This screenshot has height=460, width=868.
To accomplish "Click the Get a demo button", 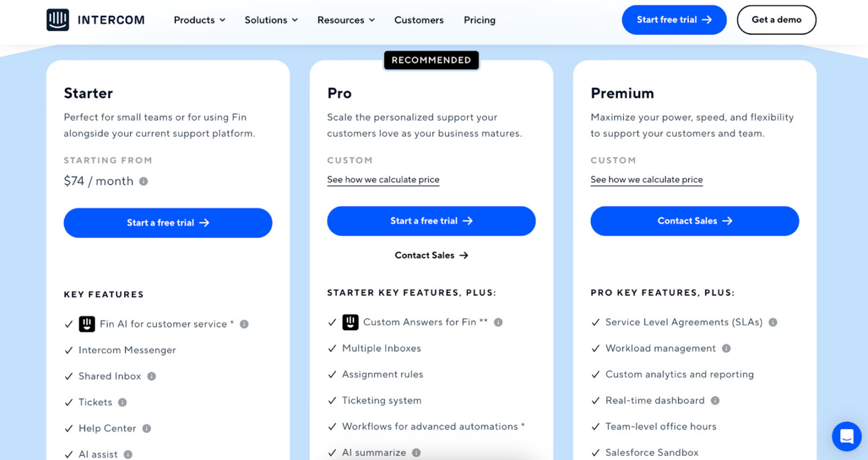I will [x=776, y=19].
